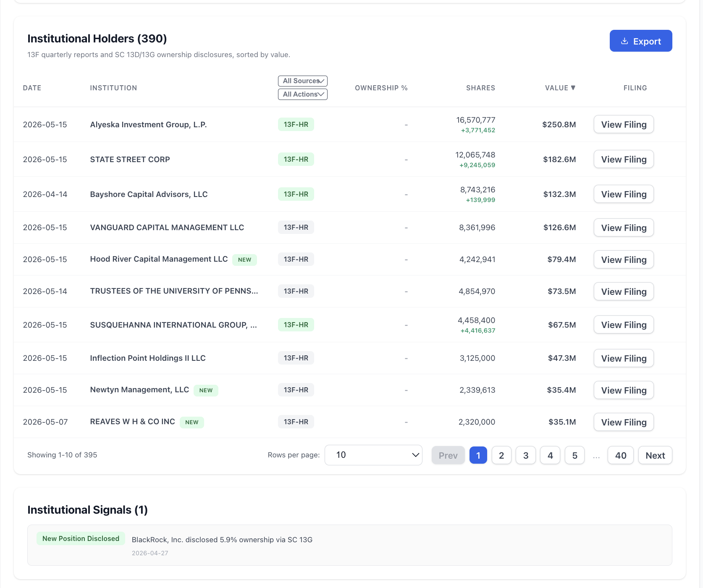Image resolution: width=703 pixels, height=588 pixels.
Task: Click the BlackRock 5.9% ownership signal text
Action: click(222, 540)
